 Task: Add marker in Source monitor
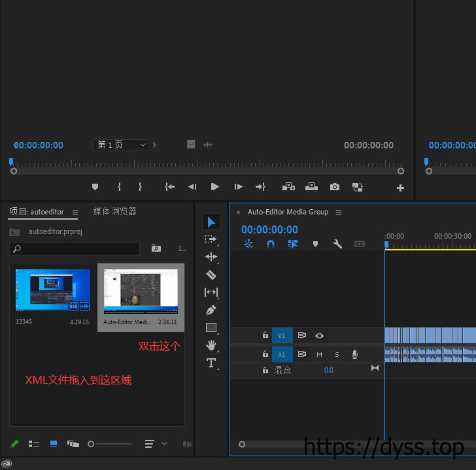click(x=95, y=187)
